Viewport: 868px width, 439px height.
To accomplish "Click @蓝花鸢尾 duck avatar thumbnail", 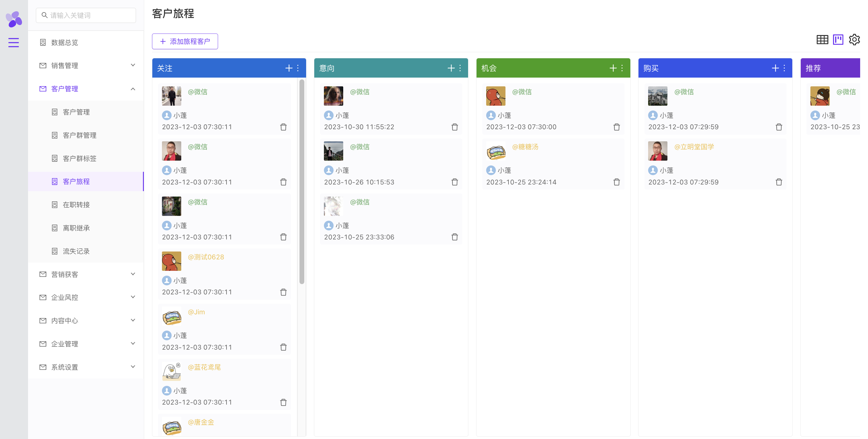I will click(172, 371).
